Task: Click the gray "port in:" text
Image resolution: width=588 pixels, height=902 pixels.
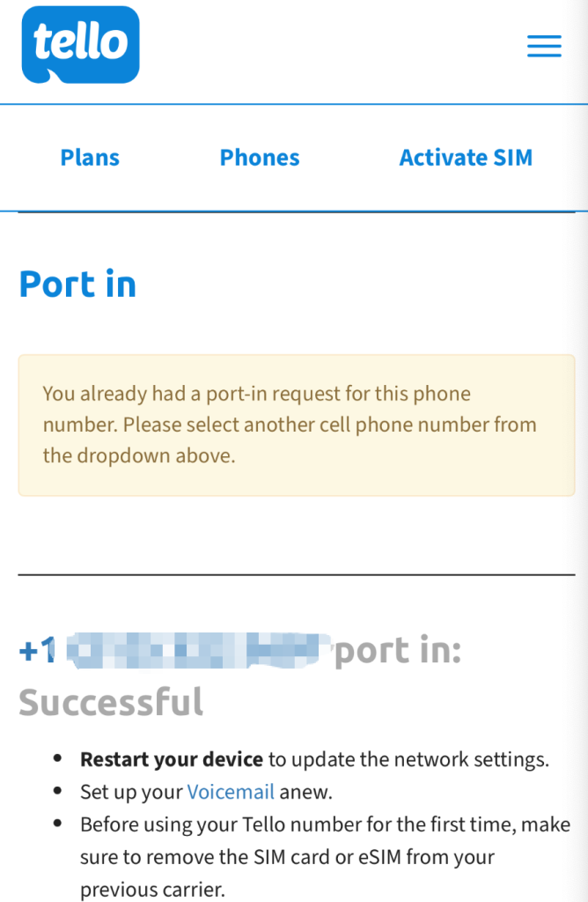Action: pos(398,652)
